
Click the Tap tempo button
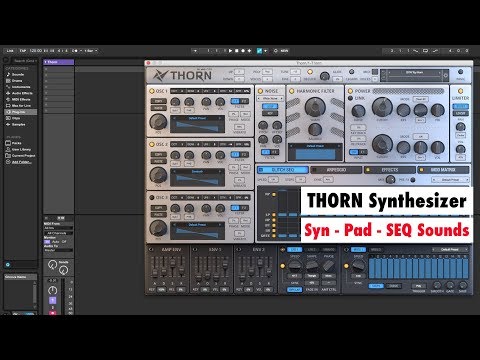(23, 51)
